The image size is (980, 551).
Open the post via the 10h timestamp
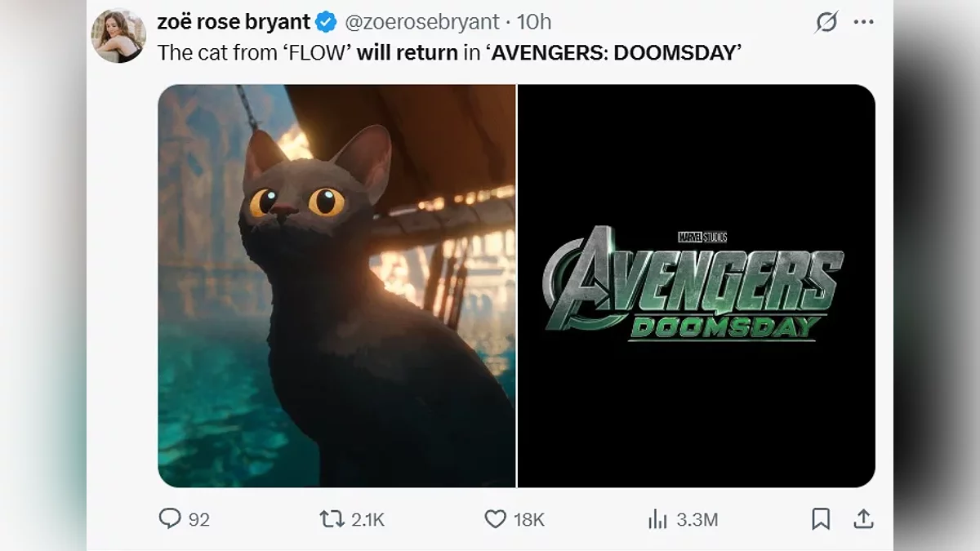(534, 22)
